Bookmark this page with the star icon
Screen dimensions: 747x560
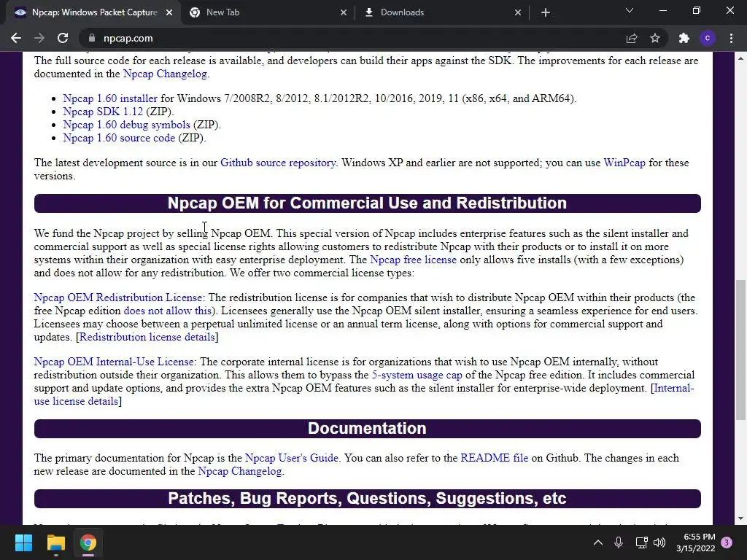click(x=655, y=38)
